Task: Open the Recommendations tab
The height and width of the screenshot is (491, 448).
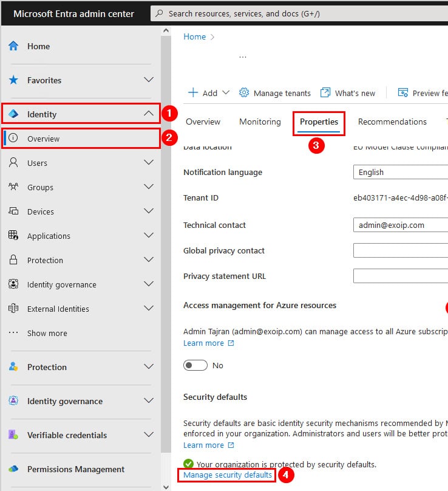Action: [392, 122]
